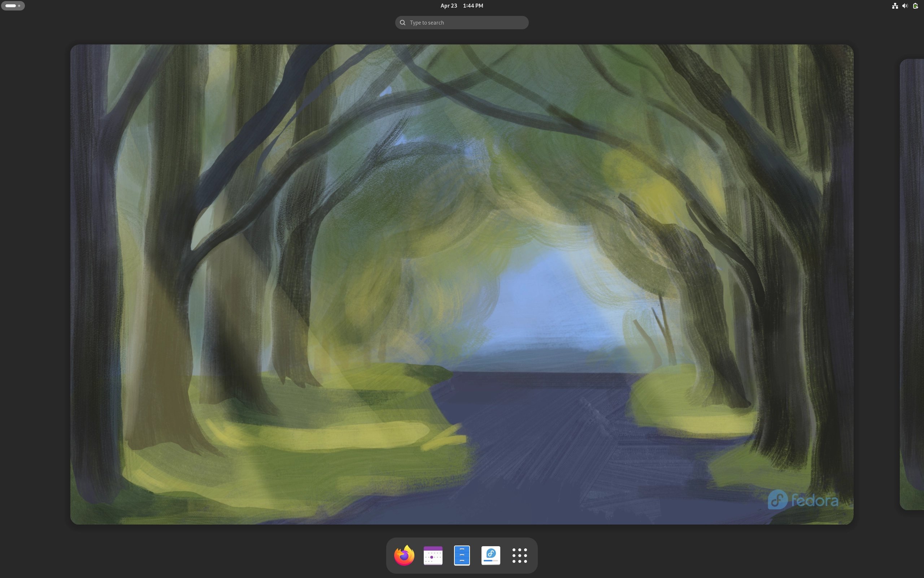Select the current workspace with Fedora wallpaper
This screenshot has height=578, width=924.
tap(462, 284)
